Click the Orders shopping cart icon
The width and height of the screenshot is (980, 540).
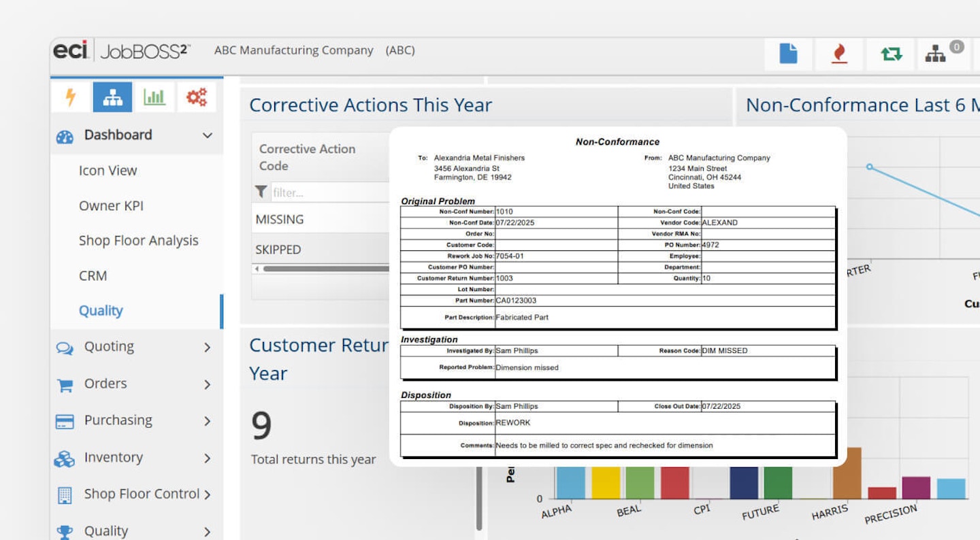65,385
